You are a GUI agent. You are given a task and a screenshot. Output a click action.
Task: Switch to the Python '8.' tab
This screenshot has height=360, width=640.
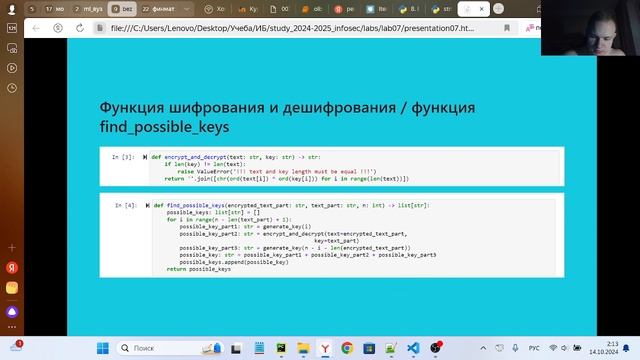(x=409, y=9)
